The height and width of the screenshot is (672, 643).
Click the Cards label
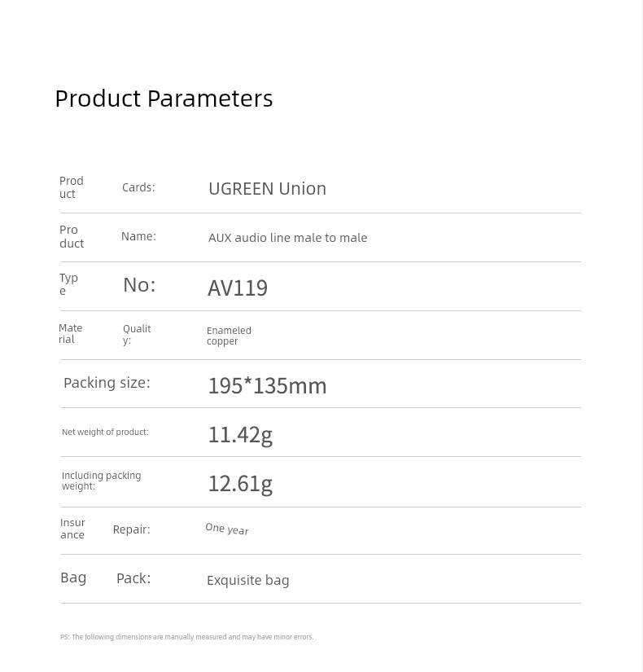[138, 187]
